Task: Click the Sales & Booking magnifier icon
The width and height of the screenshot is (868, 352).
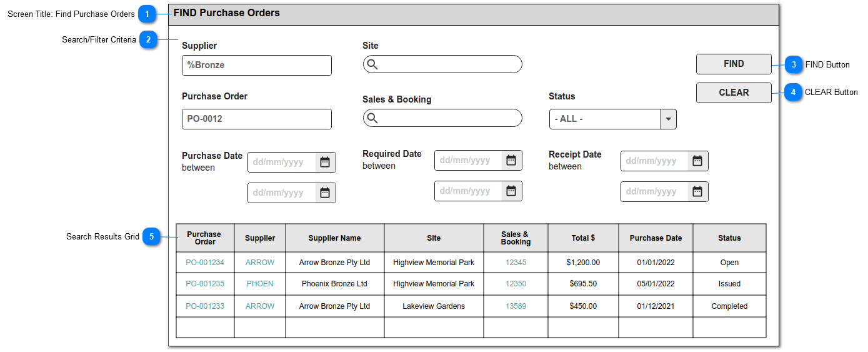Action: click(x=372, y=118)
